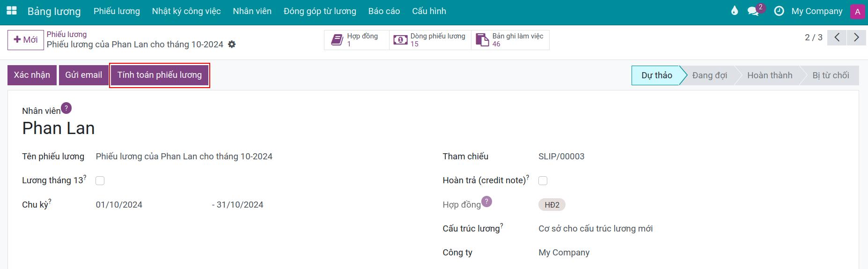Viewport: 868px width, 269px height.
Task: Select the Đang đợi status stage
Action: [x=709, y=75]
